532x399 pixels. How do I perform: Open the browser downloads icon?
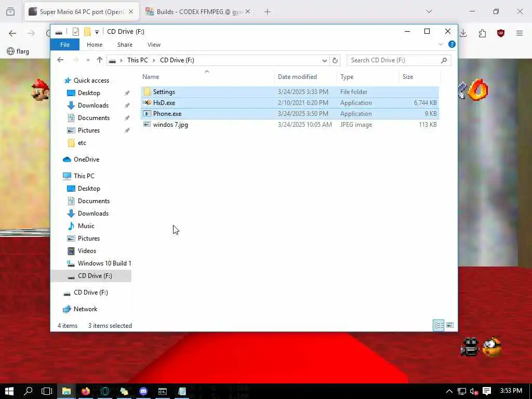click(x=463, y=33)
